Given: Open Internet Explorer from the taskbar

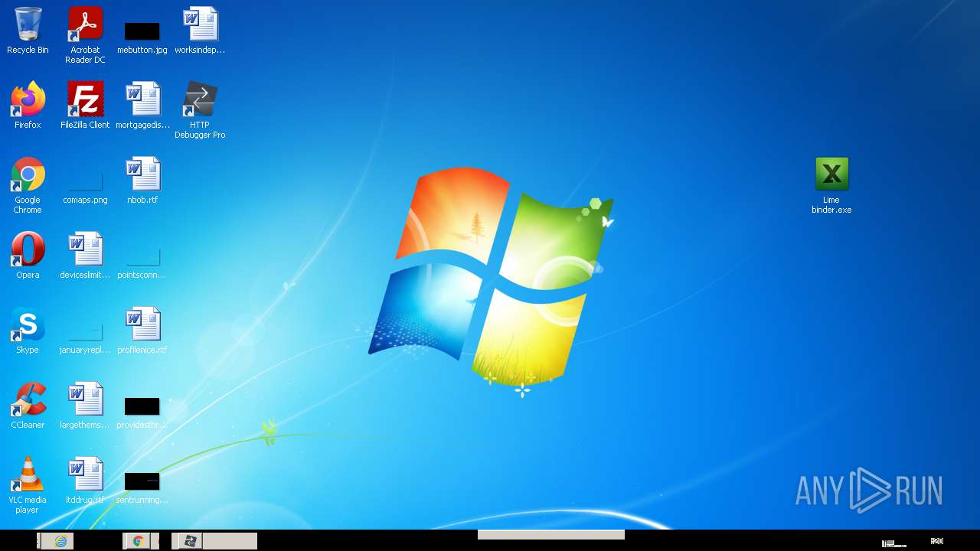Looking at the screenshot, I should tap(60, 541).
